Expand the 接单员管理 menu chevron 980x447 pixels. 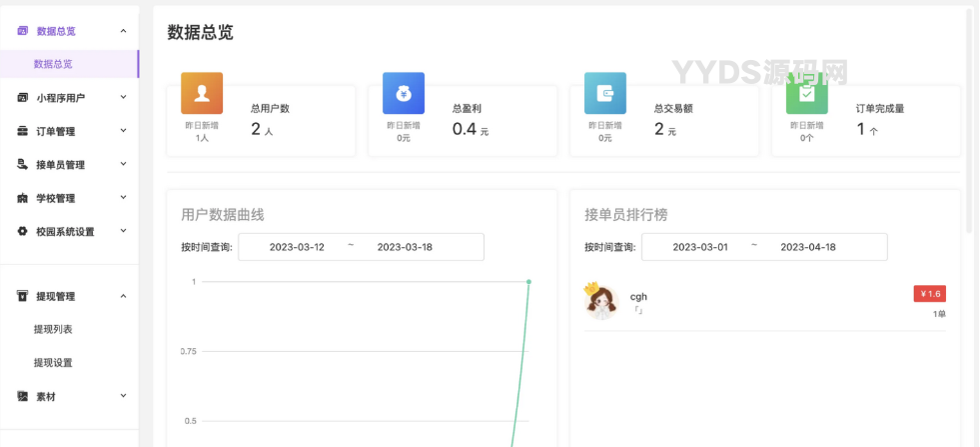pyautogui.click(x=123, y=164)
